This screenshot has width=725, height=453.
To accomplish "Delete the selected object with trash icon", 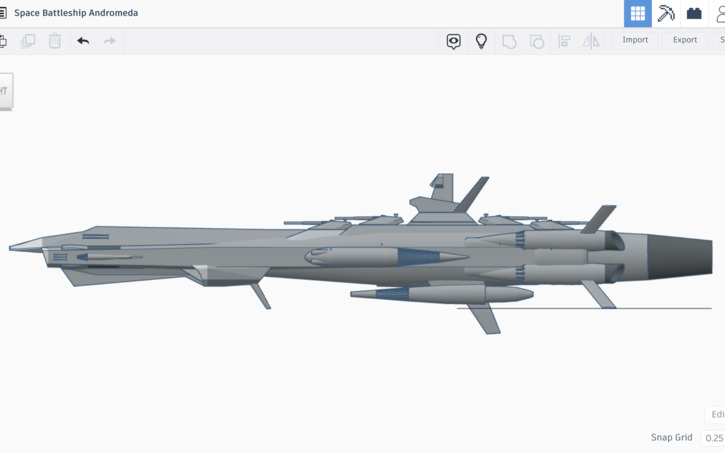I will 55,41.
